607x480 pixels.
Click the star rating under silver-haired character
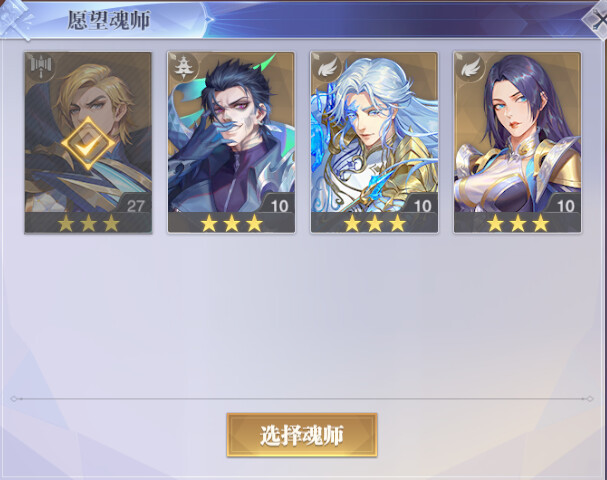click(x=375, y=223)
